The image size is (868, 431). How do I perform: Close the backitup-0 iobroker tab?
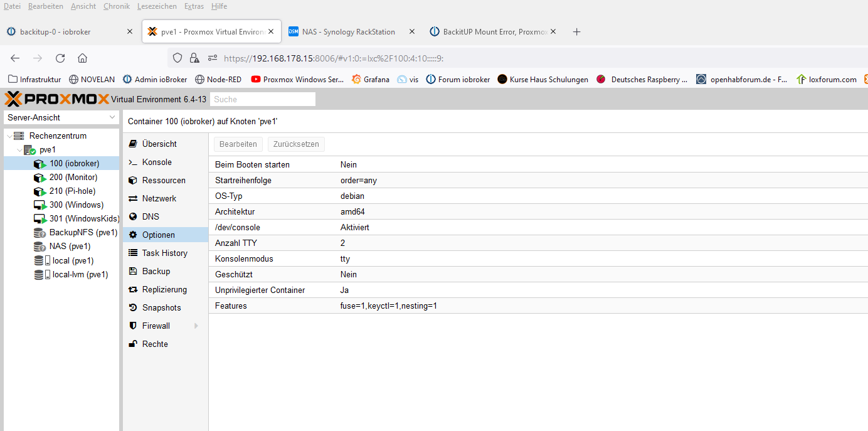tap(130, 31)
